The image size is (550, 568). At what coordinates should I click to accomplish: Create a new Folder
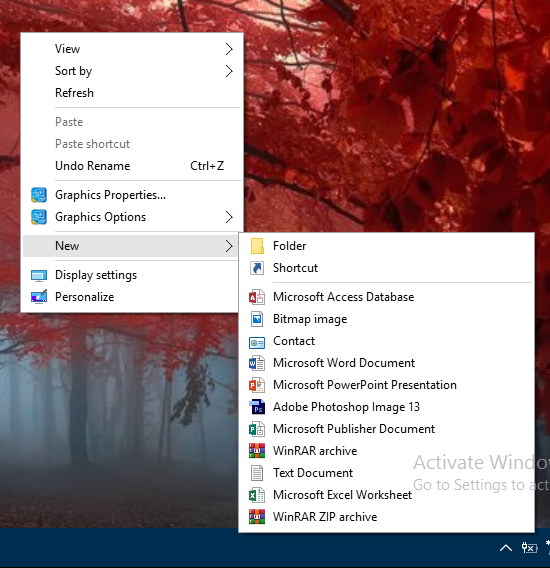387,246
